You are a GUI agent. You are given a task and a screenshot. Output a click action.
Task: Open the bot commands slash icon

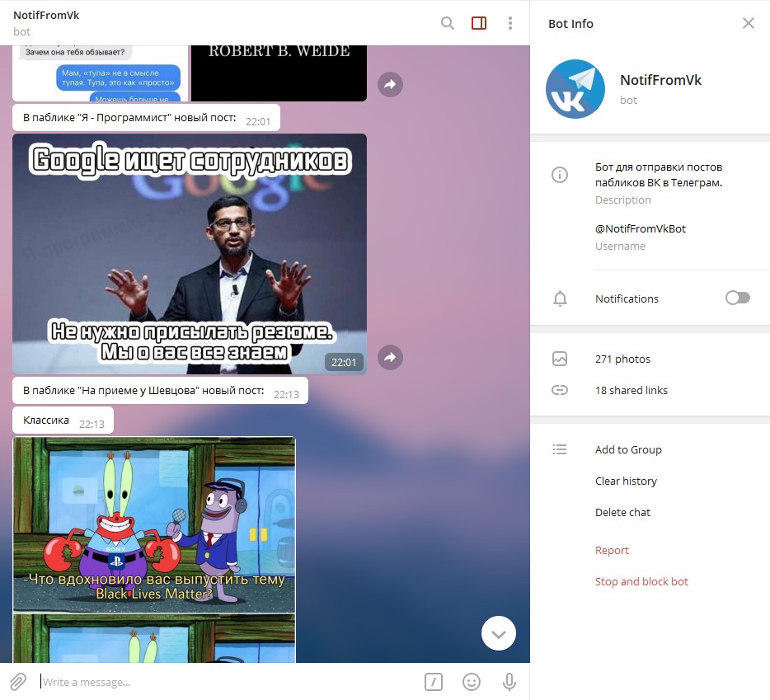(x=433, y=682)
